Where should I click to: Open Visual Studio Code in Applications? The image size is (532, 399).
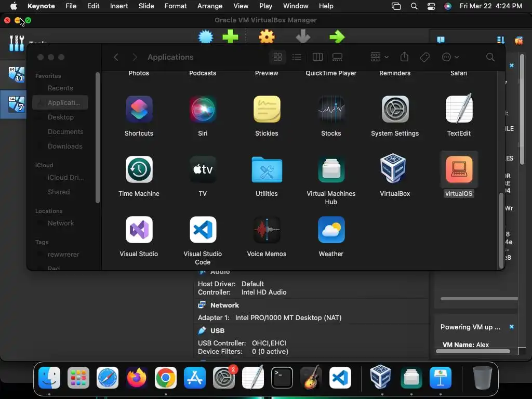coord(203,230)
